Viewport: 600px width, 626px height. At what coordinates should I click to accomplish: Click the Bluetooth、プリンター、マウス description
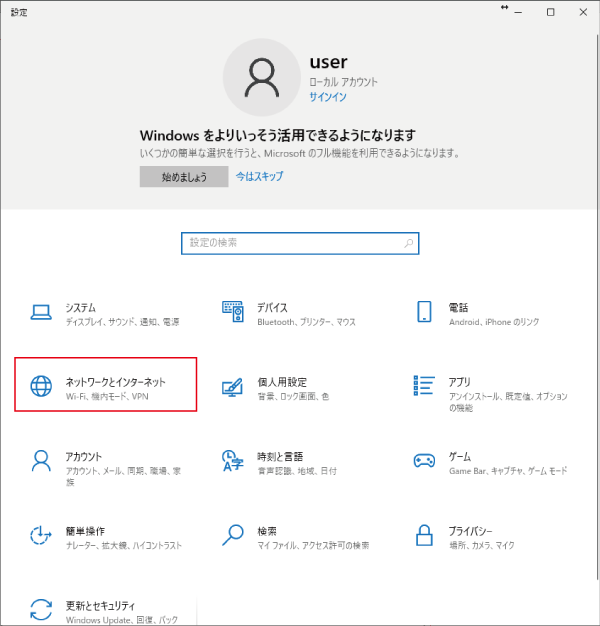click(x=306, y=322)
